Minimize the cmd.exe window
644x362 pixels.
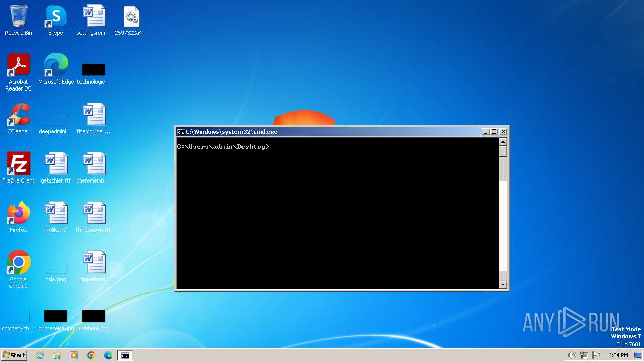(x=486, y=132)
